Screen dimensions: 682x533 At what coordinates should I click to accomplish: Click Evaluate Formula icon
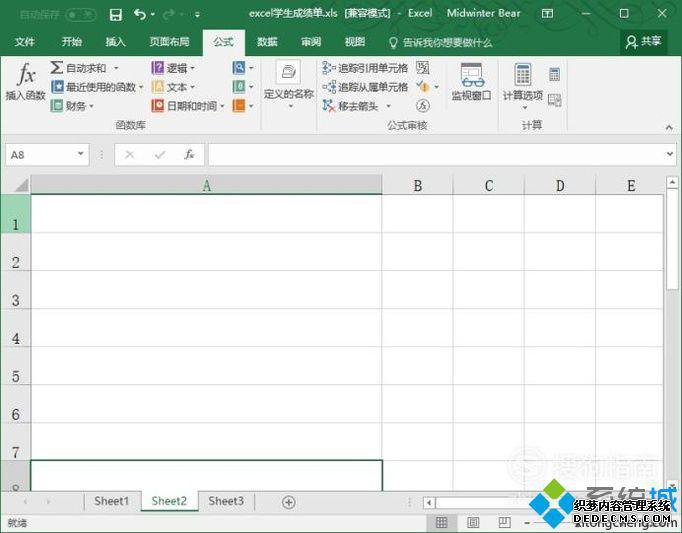(423, 106)
